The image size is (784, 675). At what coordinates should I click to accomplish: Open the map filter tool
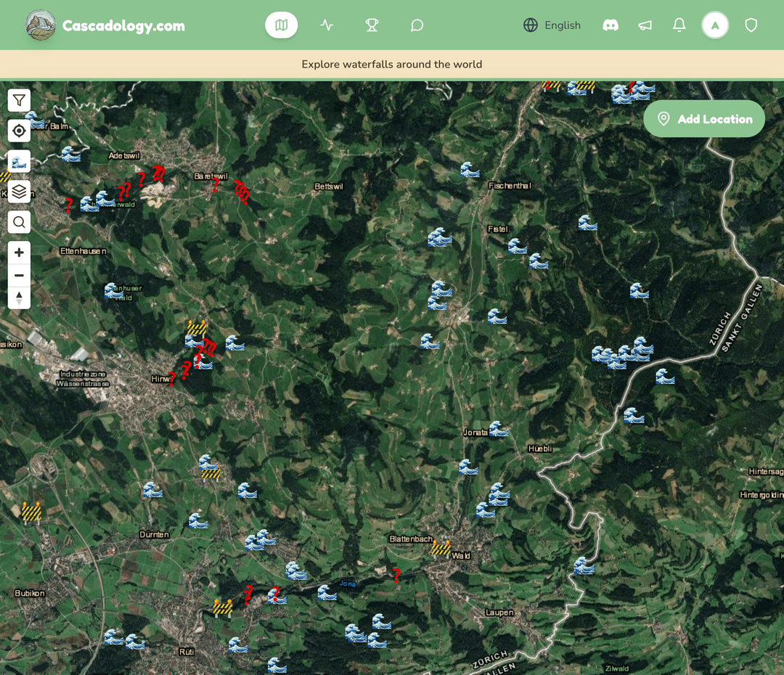(x=19, y=100)
